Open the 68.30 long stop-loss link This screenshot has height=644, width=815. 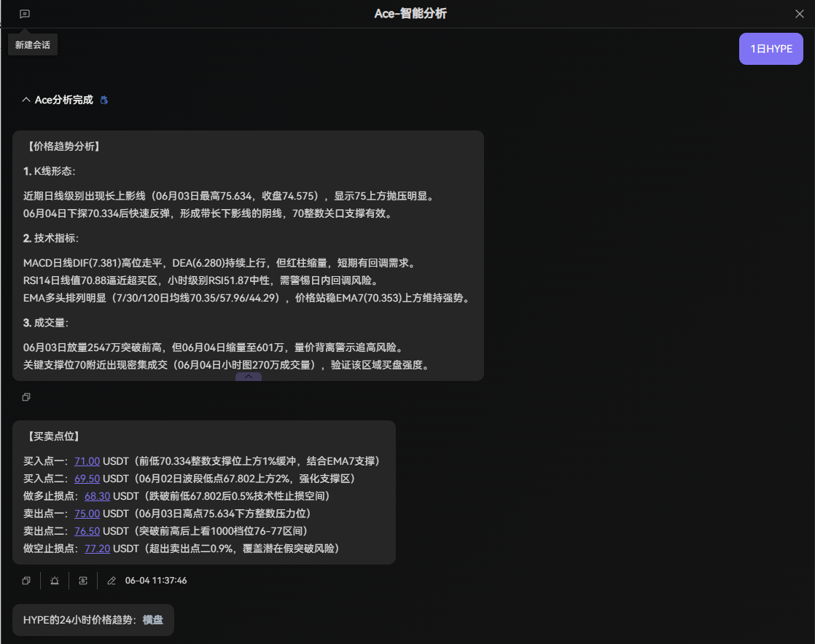tap(97, 496)
